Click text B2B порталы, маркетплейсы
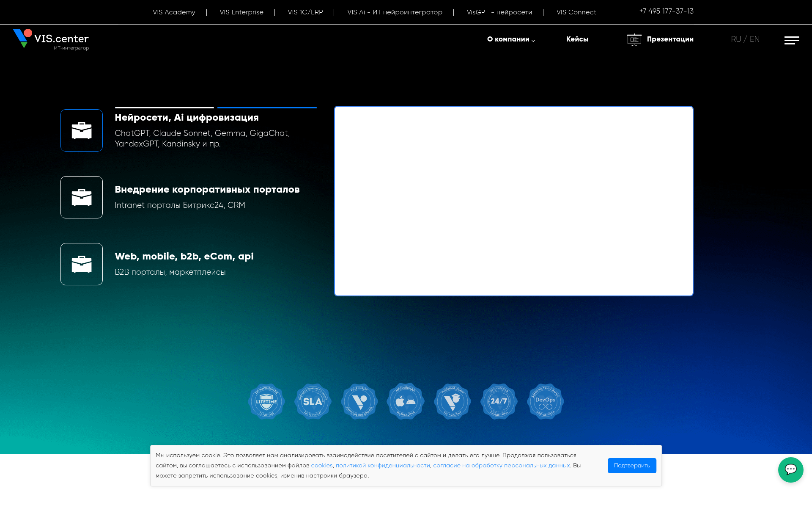The image size is (812, 508). (x=170, y=272)
